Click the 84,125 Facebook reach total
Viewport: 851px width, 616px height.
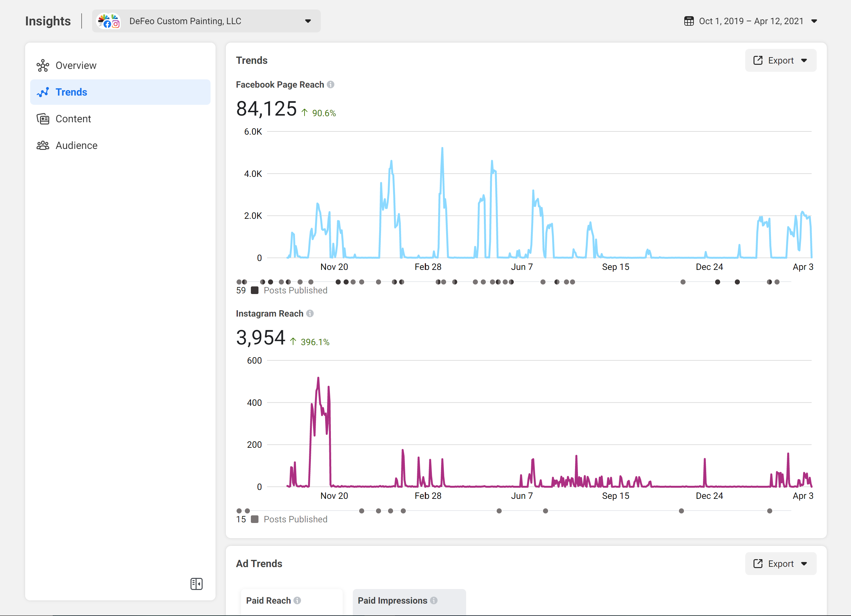(x=266, y=109)
